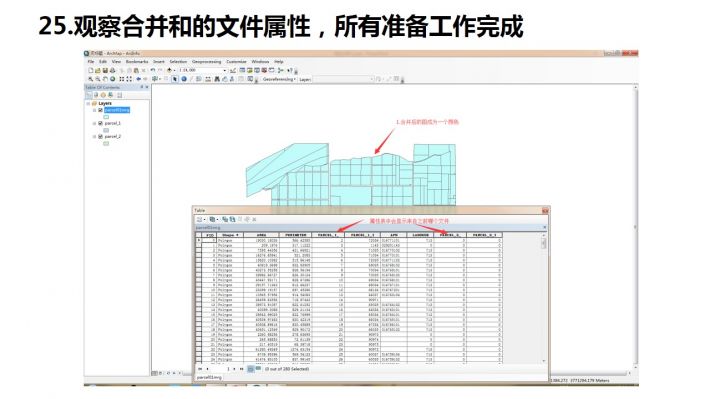Viewport: 710px width, 399px height.
Task: Toggle the parcel01mrg layer checkbox
Action: [x=101, y=110]
